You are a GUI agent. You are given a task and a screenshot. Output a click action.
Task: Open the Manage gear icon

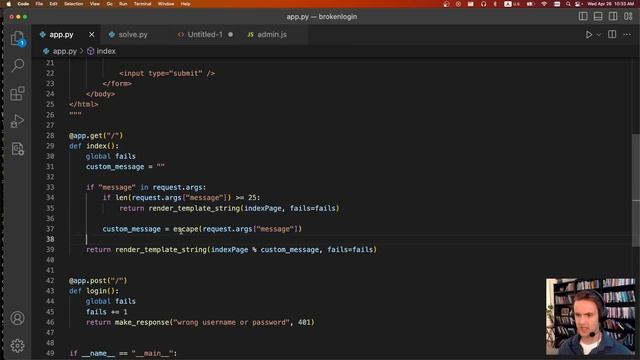[x=17, y=346]
